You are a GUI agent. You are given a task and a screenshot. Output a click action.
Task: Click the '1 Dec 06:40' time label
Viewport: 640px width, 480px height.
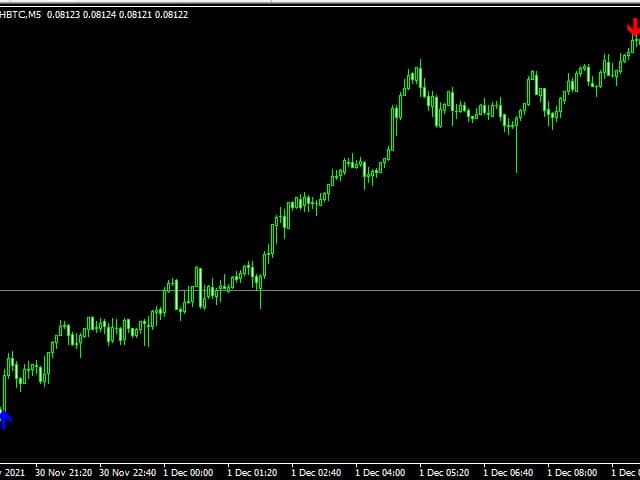click(508, 473)
